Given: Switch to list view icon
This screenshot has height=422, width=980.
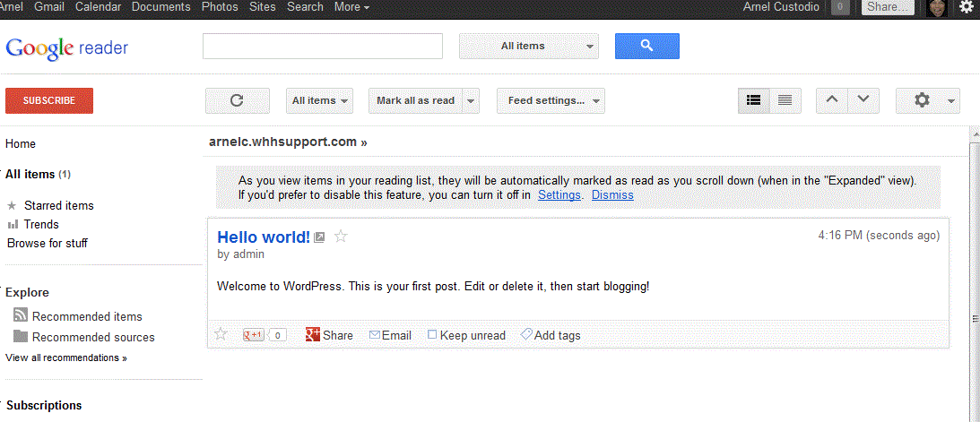Looking at the screenshot, I should tap(785, 100).
